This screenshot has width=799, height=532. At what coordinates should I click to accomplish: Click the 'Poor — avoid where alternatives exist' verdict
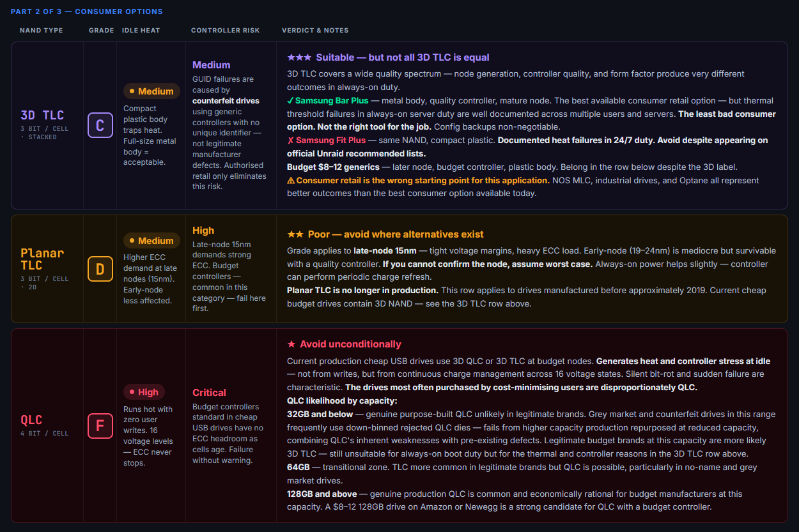pos(396,234)
